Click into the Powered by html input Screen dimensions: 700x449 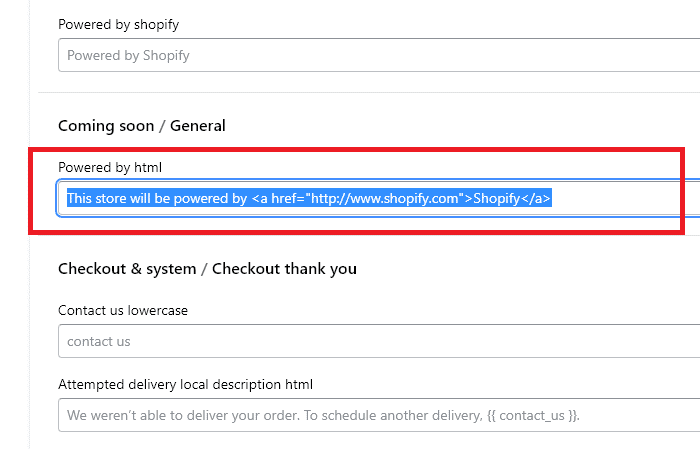tap(379, 198)
